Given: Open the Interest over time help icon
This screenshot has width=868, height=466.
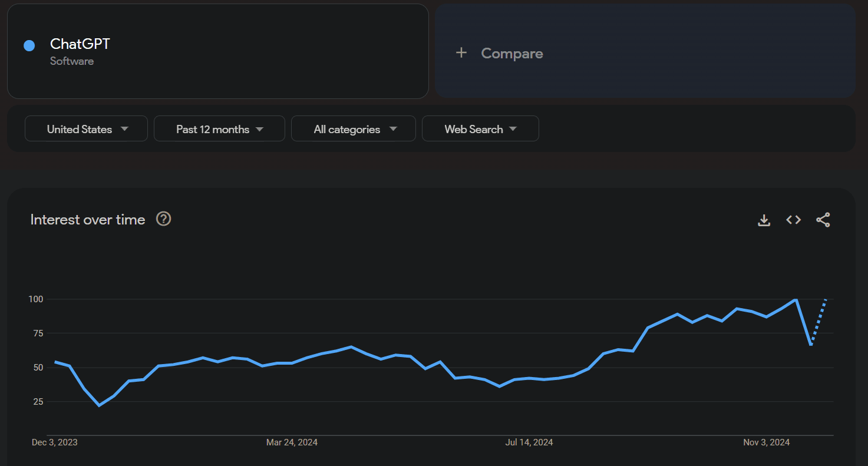Looking at the screenshot, I should coord(163,219).
